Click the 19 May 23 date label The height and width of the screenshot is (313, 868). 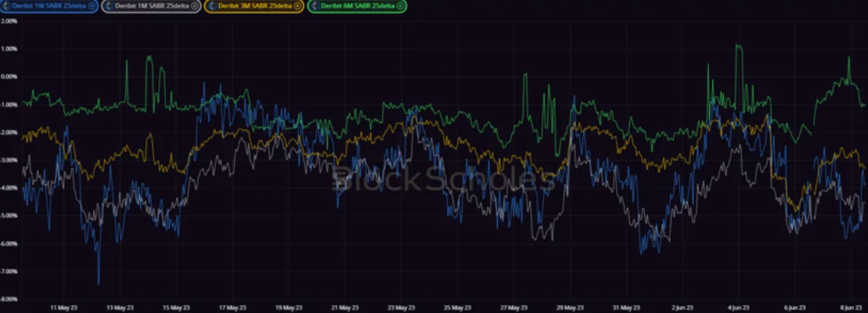point(289,307)
